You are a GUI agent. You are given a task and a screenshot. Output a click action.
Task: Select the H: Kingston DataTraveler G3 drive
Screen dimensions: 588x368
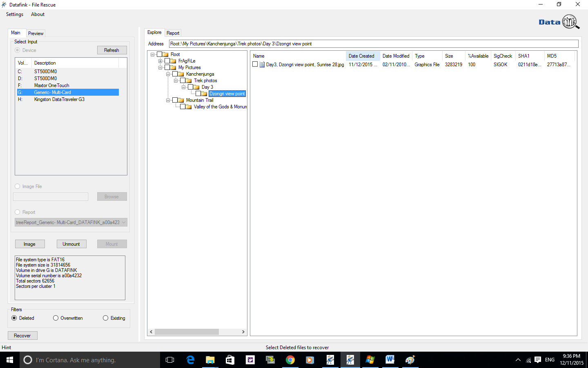pyautogui.click(x=67, y=99)
